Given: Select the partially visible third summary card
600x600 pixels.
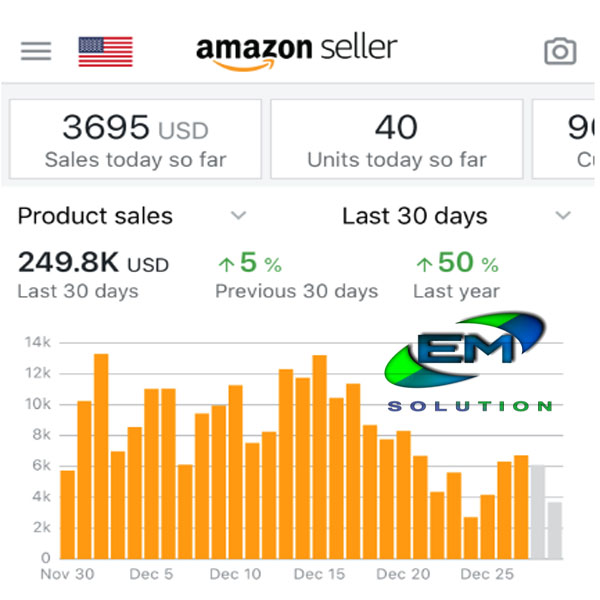Looking at the screenshot, I should (566, 139).
